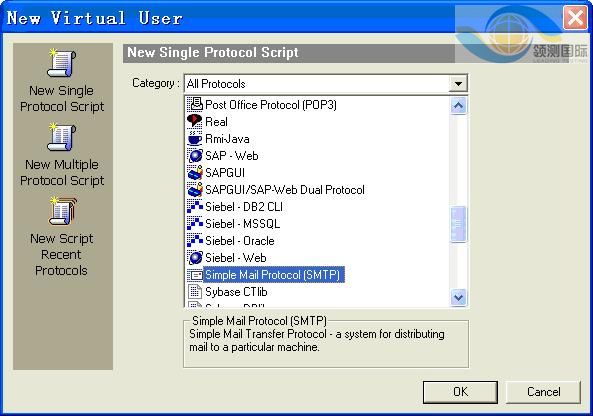Click the All Protocols combo box field
This screenshot has height=416, width=593.
(326, 83)
